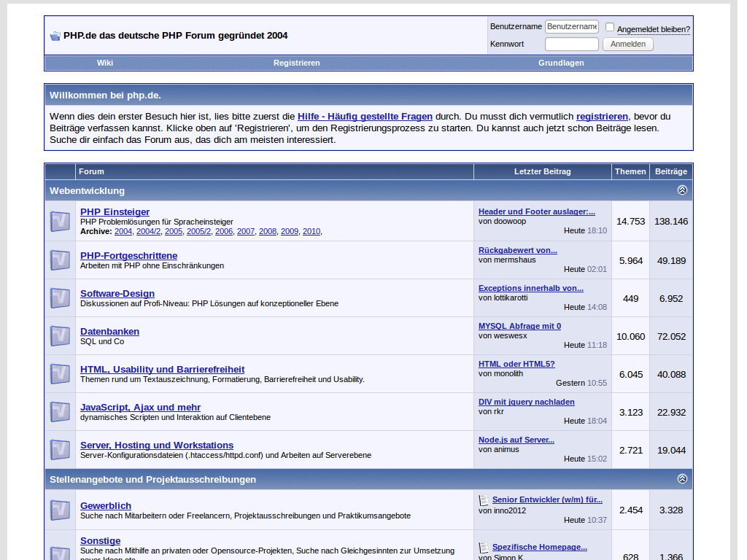Open the PHP-Fortgeschrittene forum
The width and height of the screenshot is (747, 560).
[128, 256]
